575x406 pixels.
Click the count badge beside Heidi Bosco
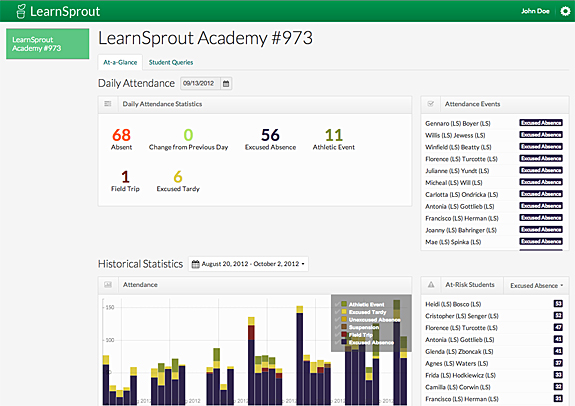pyautogui.click(x=558, y=304)
